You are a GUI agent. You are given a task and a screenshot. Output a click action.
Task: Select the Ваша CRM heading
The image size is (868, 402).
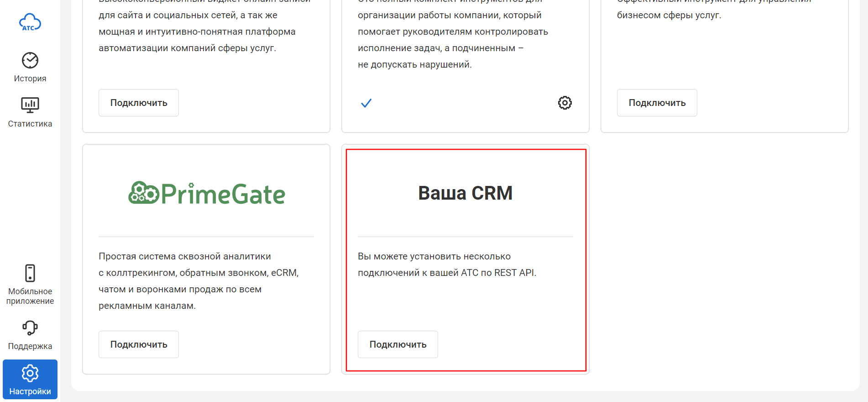(x=465, y=193)
